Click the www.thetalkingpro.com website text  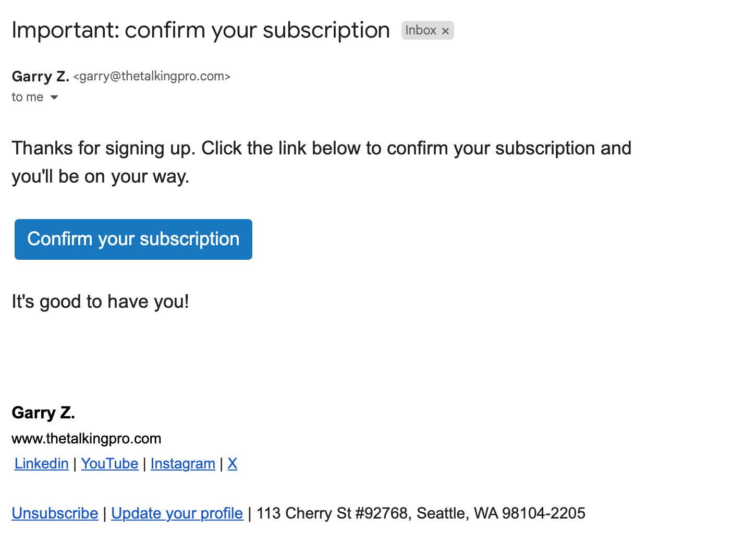click(87, 439)
